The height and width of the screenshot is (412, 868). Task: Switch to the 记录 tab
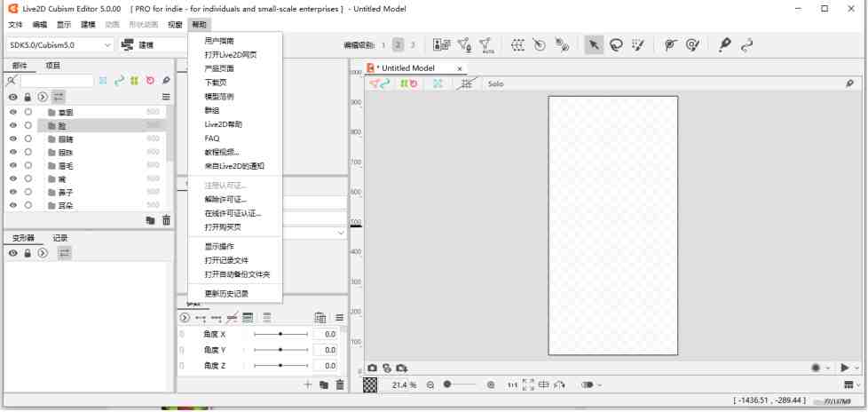pyautogui.click(x=60, y=238)
